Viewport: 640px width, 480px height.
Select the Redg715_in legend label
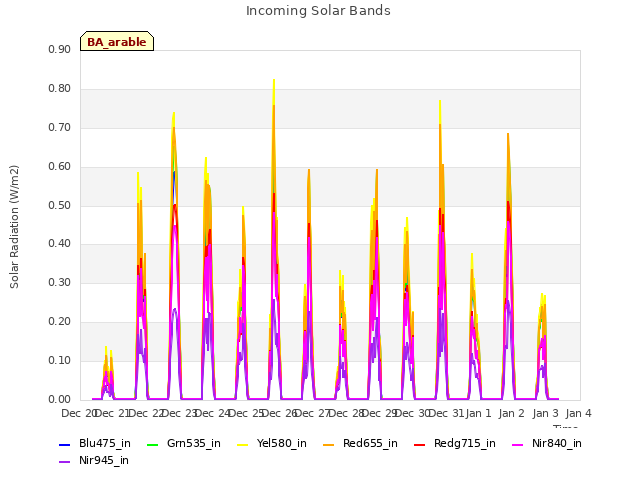pos(464,444)
